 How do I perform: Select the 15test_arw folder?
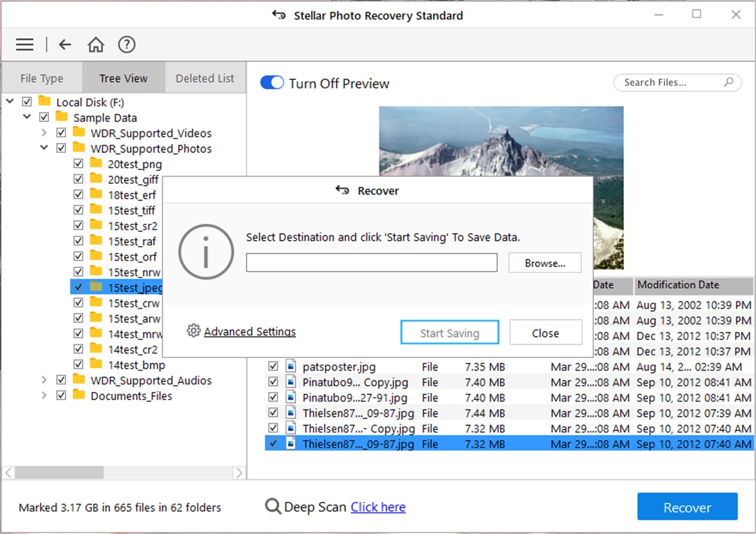tap(134, 319)
